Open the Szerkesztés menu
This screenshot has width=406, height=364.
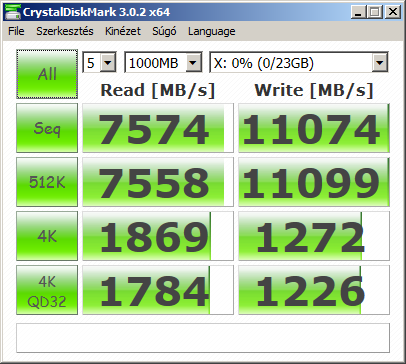(x=65, y=31)
